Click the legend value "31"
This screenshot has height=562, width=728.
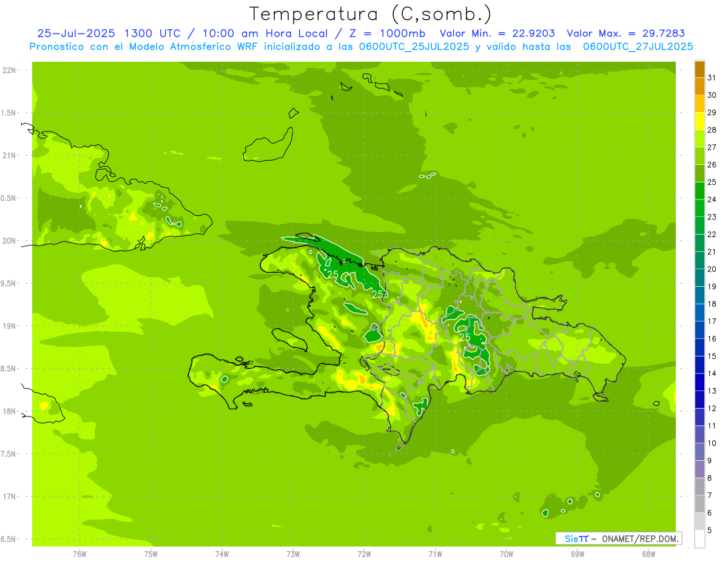point(712,77)
